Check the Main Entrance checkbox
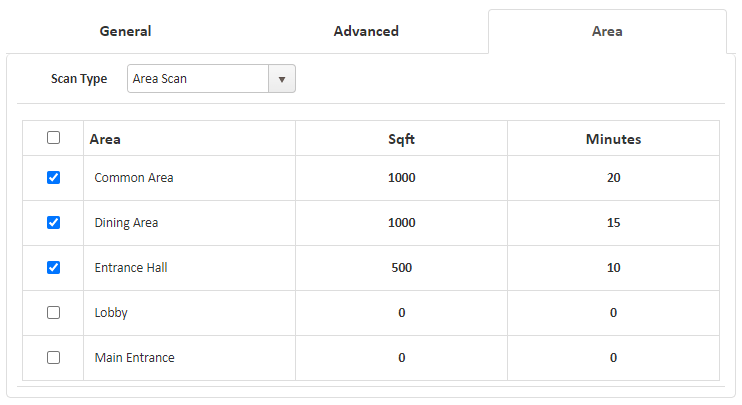This screenshot has height=405, width=742. click(54, 357)
